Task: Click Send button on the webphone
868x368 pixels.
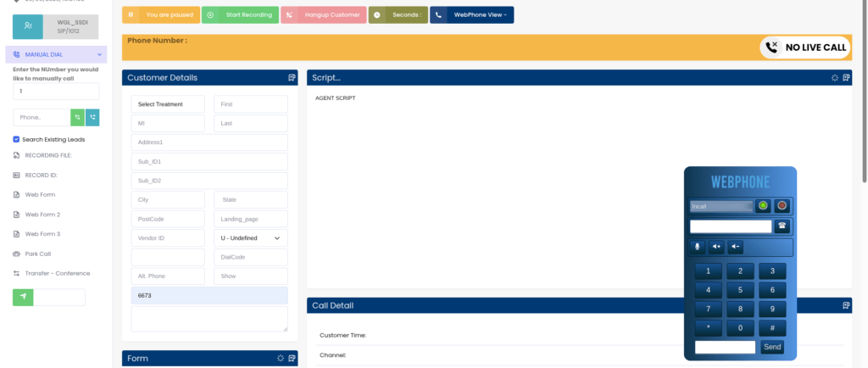Action: (x=771, y=347)
